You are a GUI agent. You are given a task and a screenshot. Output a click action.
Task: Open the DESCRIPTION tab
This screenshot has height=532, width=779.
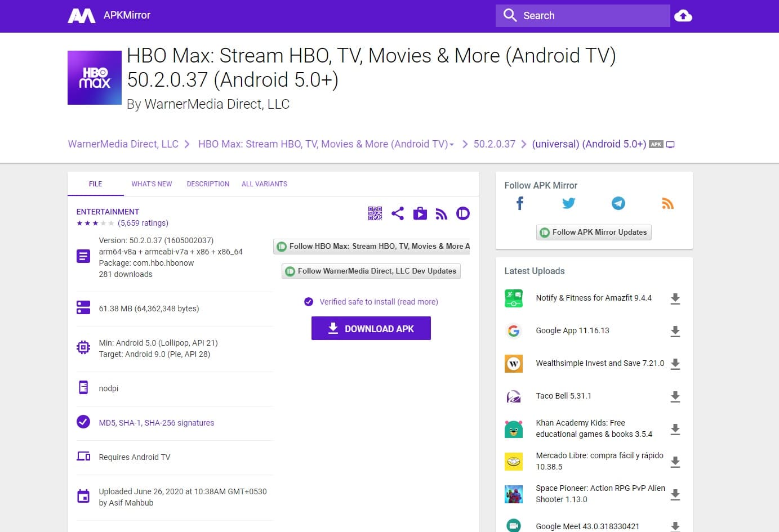pos(208,184)
